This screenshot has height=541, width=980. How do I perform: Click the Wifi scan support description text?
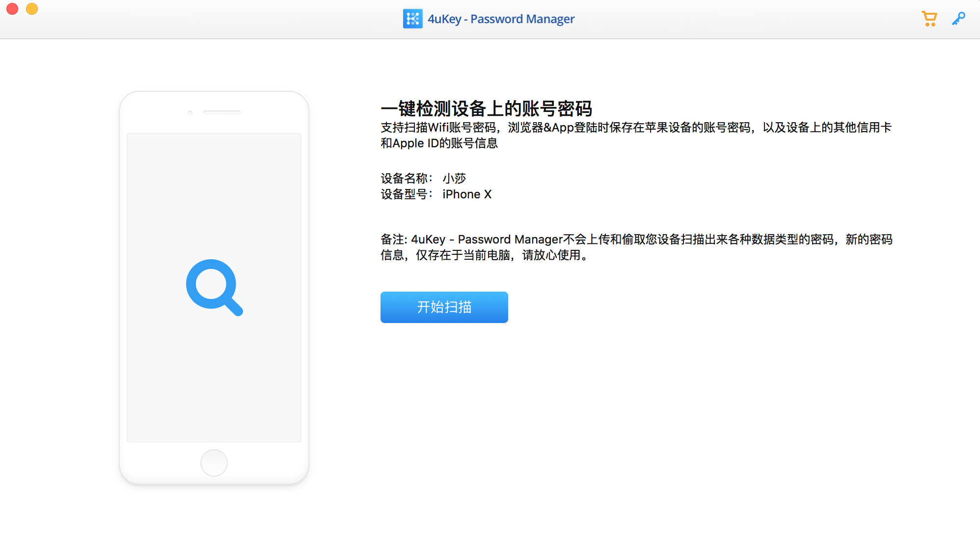(636, 135)
